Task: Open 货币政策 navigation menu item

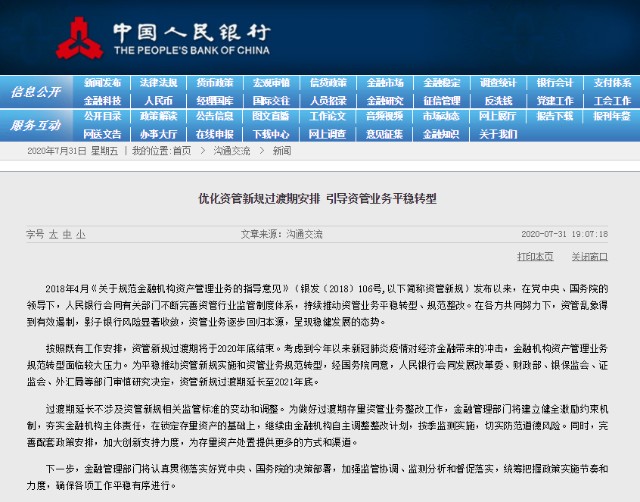Action: coord(215,83)
